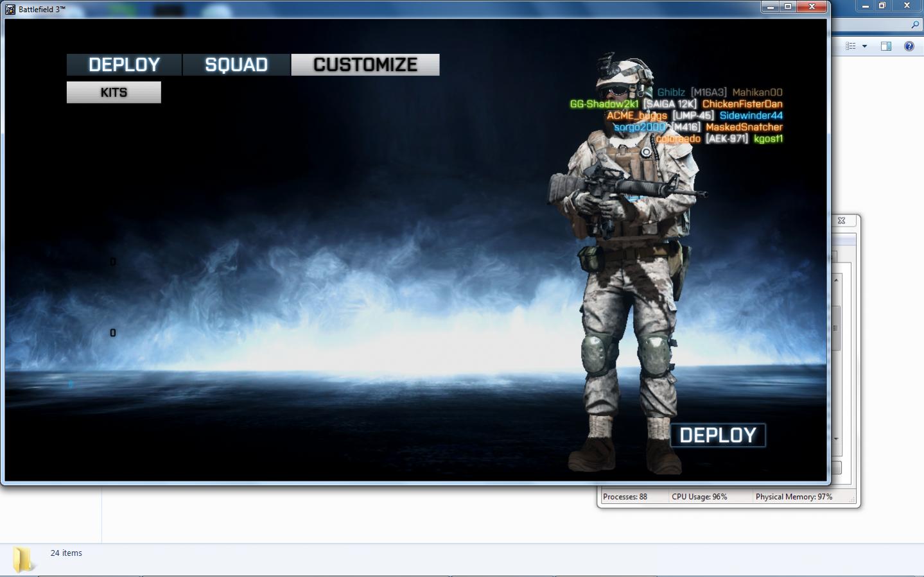The height and width of the screenshot is (577, 924).
Task: Open the DEPLOY tab at top
Action: [125, 65]
